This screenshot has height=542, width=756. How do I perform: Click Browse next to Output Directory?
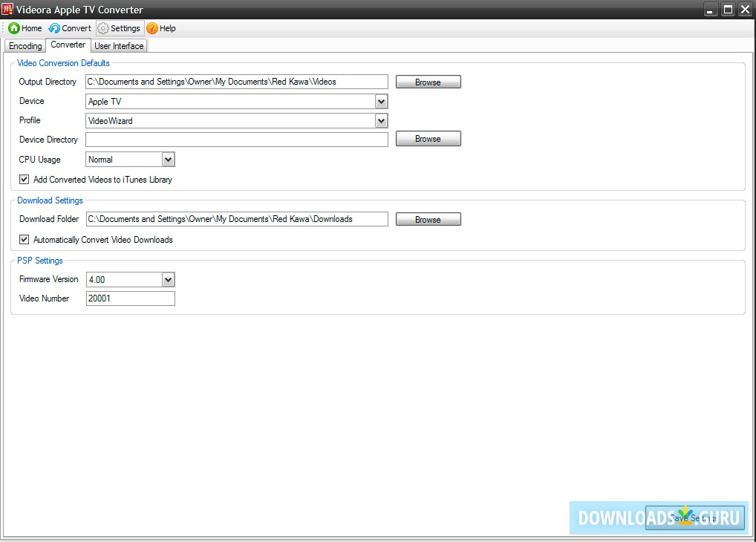coord(428,81)
